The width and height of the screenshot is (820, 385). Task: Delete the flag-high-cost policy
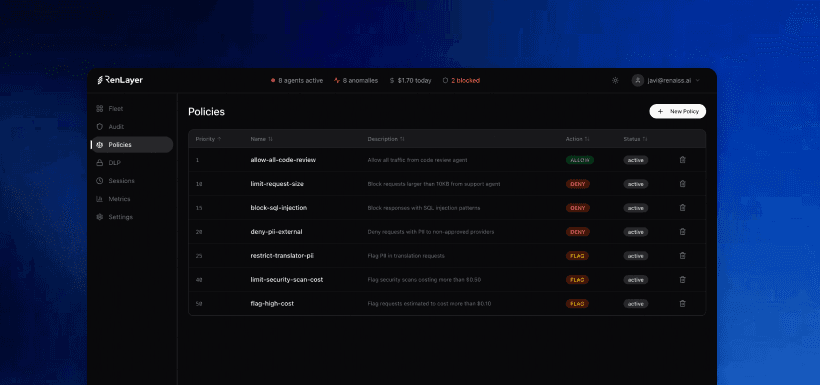click(682, 303)
